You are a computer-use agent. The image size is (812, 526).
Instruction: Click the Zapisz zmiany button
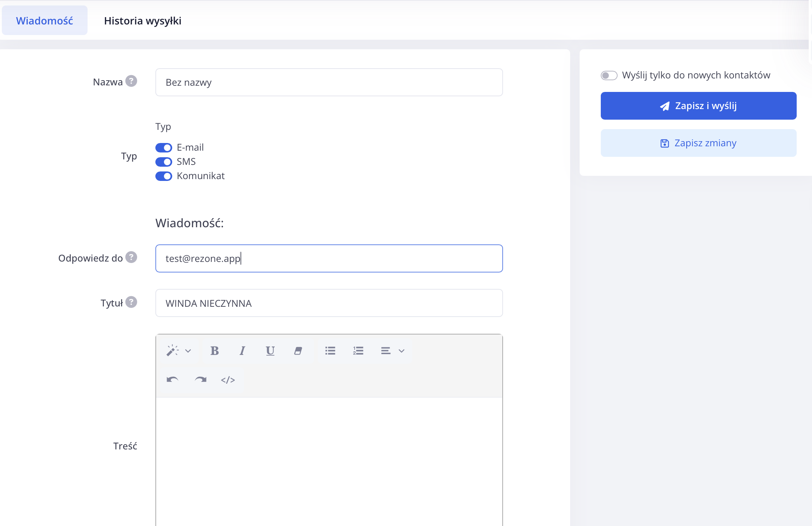[699, 143]
